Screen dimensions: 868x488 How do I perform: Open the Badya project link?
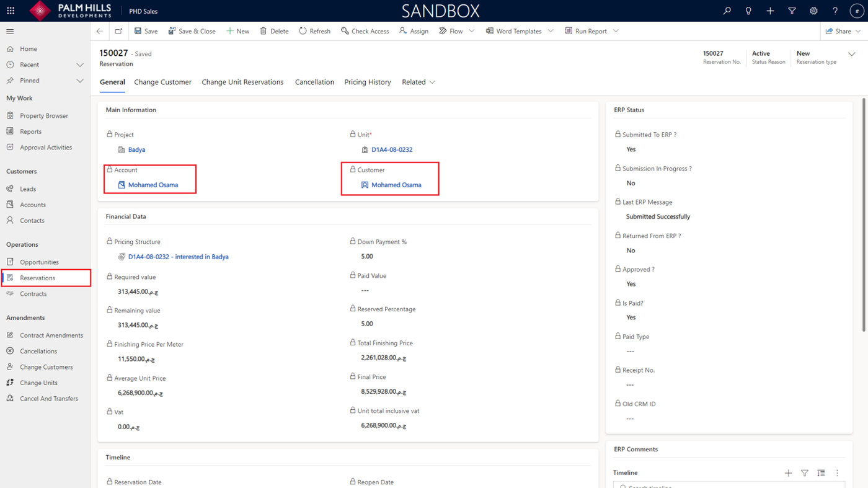[136, 149]
